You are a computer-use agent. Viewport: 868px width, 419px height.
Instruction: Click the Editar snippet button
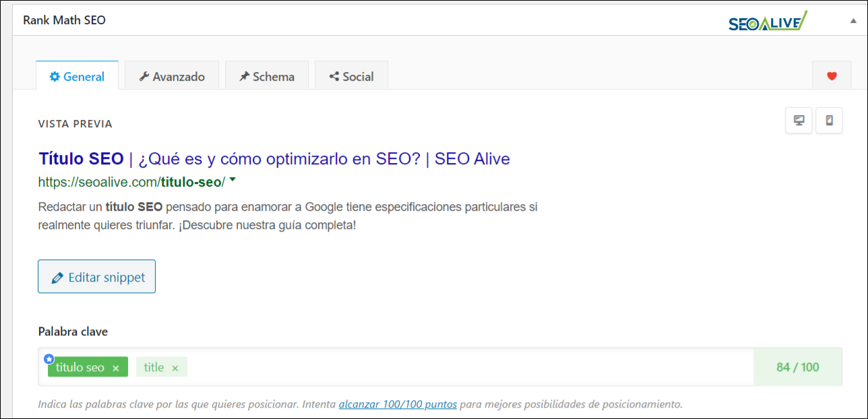(96, 277)
